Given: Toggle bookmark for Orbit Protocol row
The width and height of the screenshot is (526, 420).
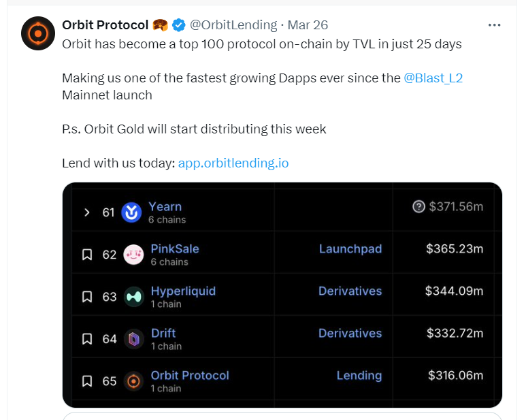Looking at the screenshot, I should coord(87,381).
